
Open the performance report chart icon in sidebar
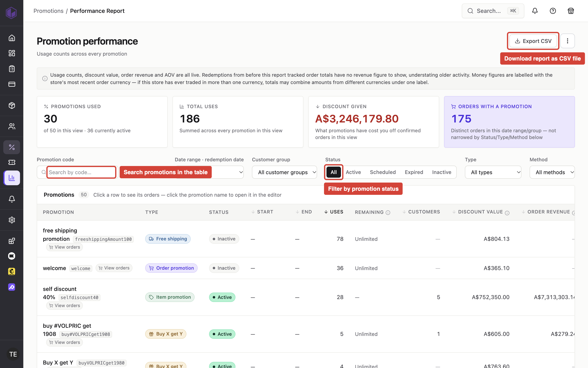12,178
